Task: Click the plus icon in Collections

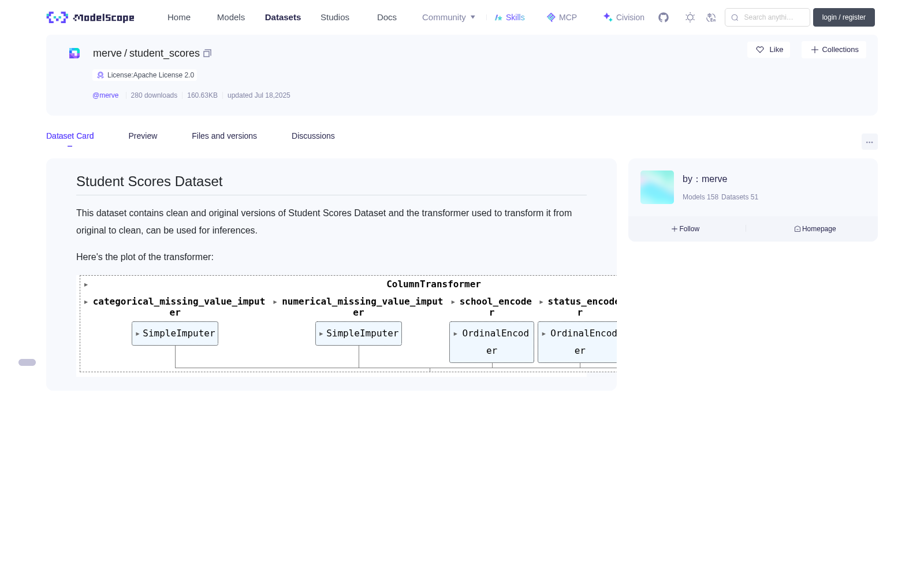Action: click(815, 50)
